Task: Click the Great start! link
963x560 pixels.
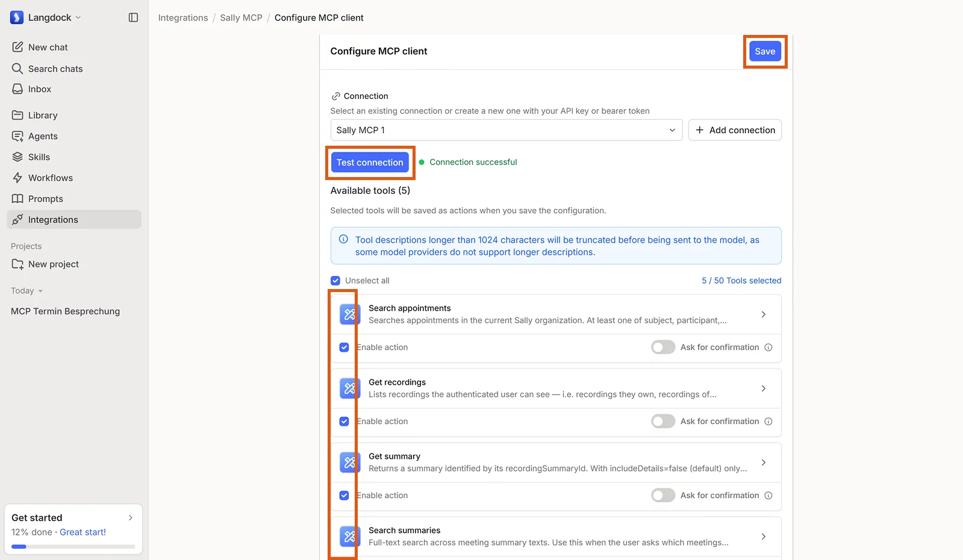Action: click(x=83, y=532)
